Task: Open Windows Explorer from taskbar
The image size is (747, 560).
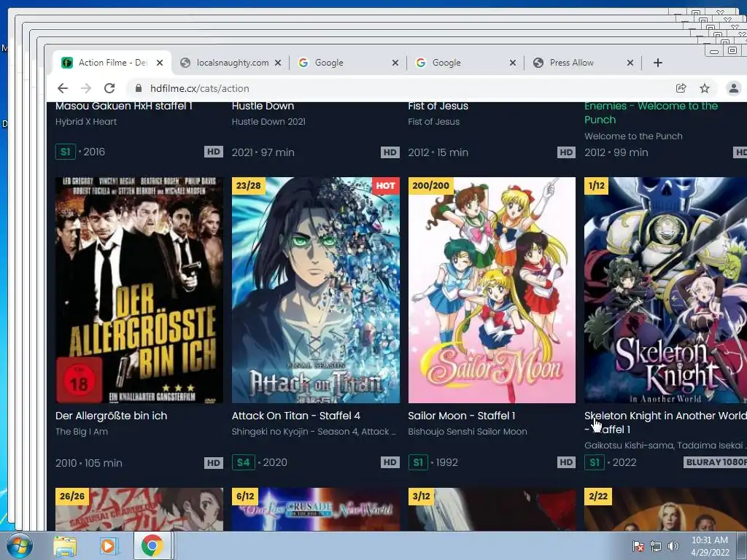Action: [x=65, y=546]
